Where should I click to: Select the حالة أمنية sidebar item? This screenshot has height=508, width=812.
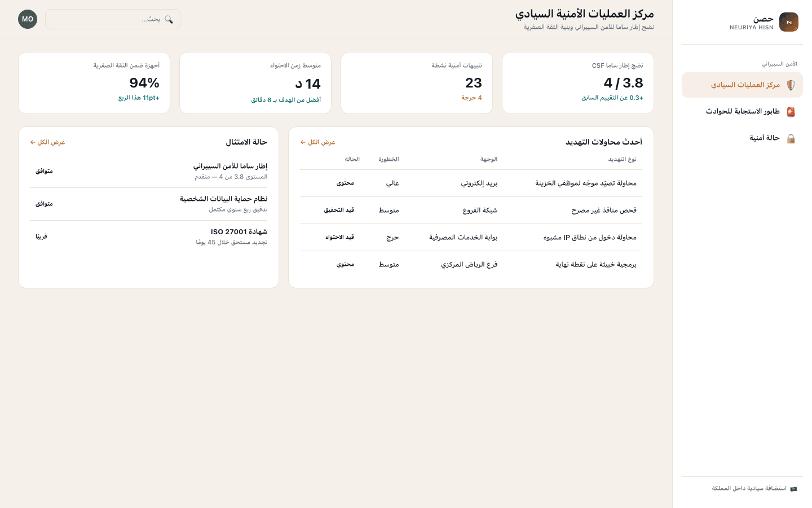tap(742, 138)
